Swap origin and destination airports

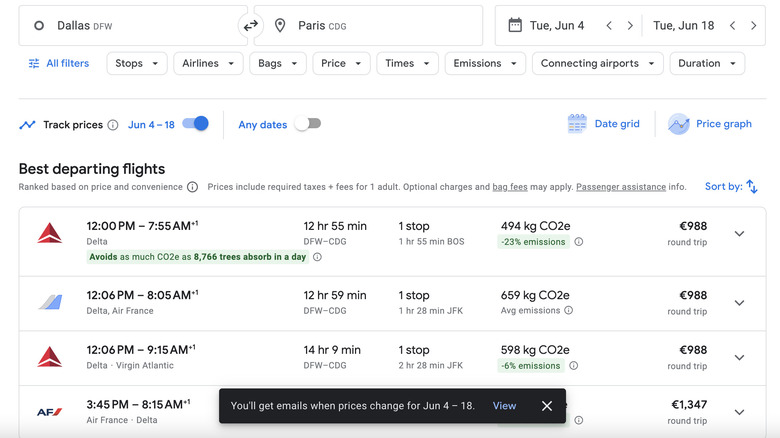click(250, 26)
